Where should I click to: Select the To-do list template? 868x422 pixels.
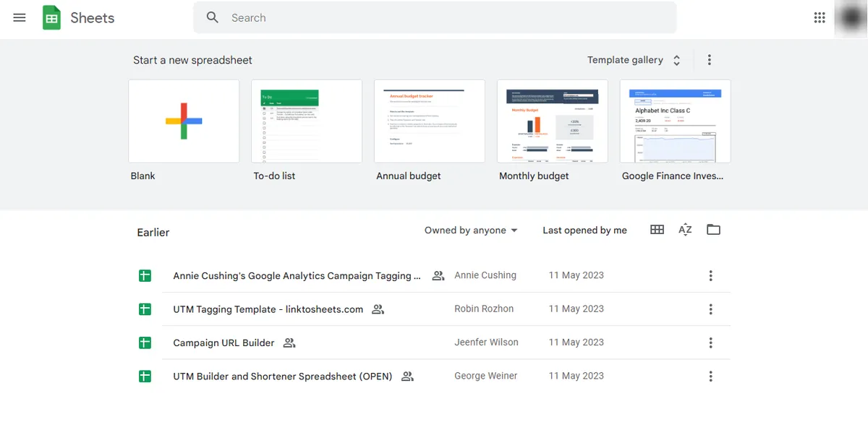point(307,121)
